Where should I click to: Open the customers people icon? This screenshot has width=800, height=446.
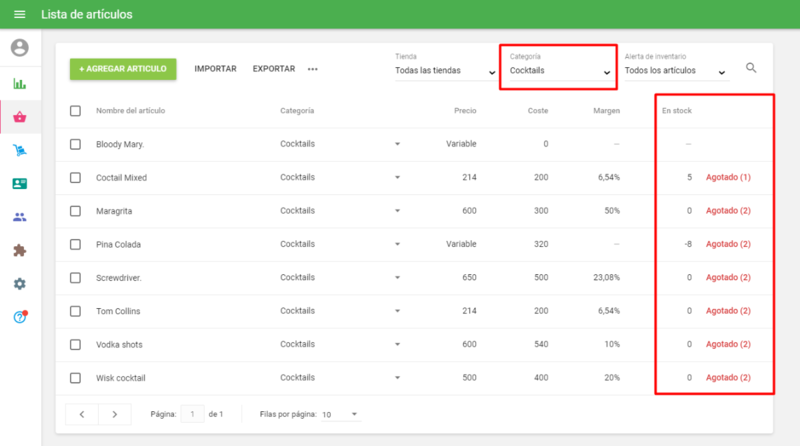pos(20,217)
